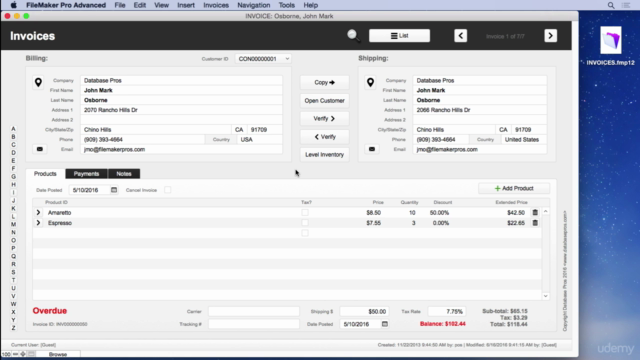Click zoom in control in status bar
This screenshot has height=360, width=640.
pos(23,354)
